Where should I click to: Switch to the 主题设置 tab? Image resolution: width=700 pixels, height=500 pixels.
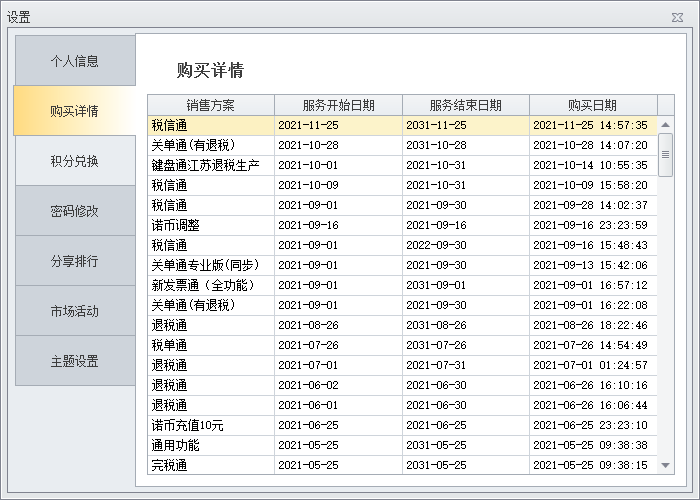coord(75,361)
